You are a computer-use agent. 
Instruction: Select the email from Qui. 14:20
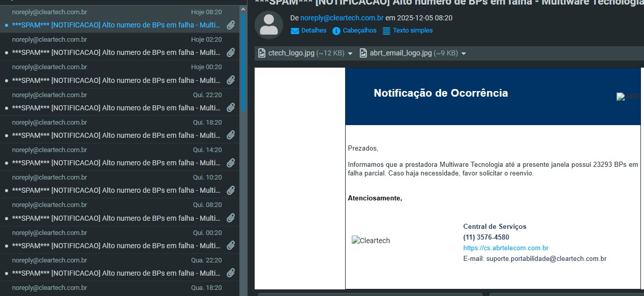(117, 163)
